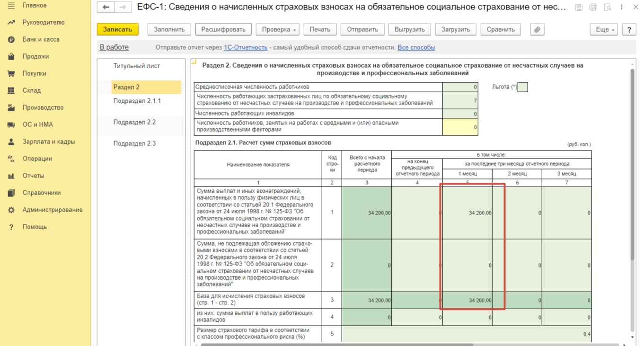
Task: Open the Операции section
Action: point(37,159)
